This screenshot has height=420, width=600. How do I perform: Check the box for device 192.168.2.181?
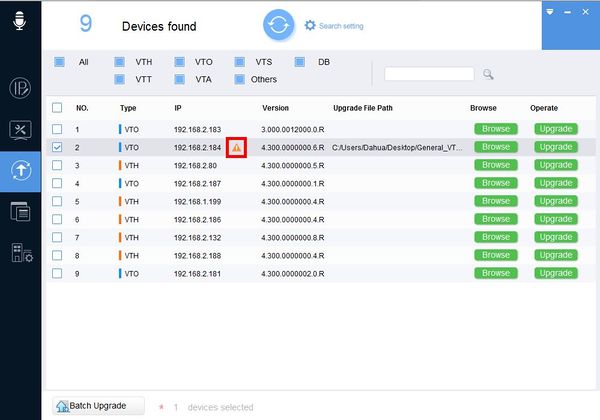(x=57, y=273)
